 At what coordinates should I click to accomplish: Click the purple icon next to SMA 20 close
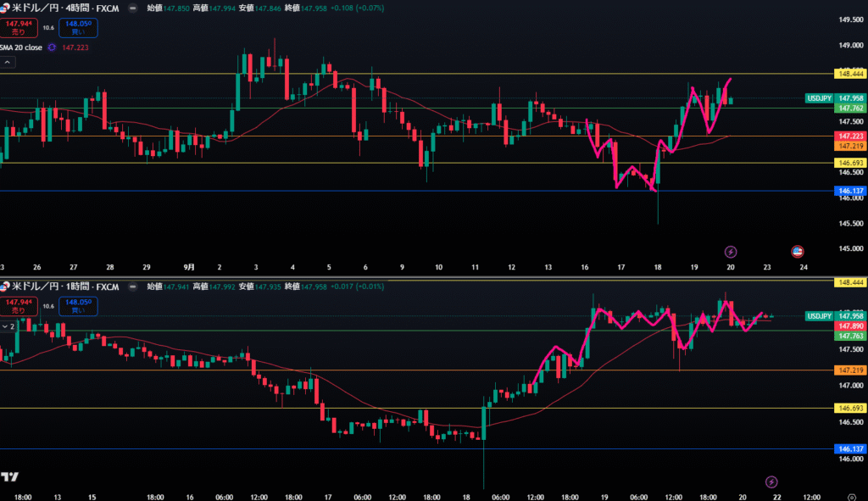point(53,47)
